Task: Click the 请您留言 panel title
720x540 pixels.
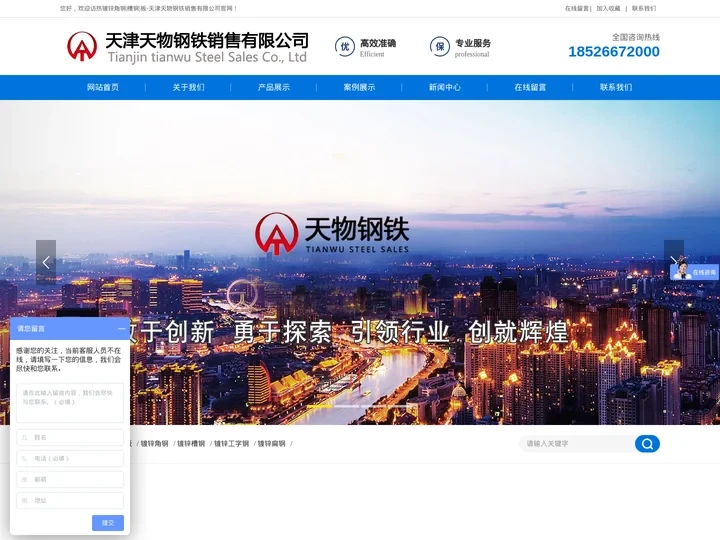Action: pos(31,329)
